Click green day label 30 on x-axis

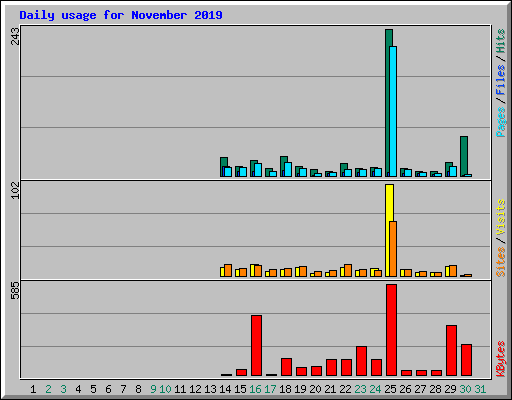tap(465, 389)
